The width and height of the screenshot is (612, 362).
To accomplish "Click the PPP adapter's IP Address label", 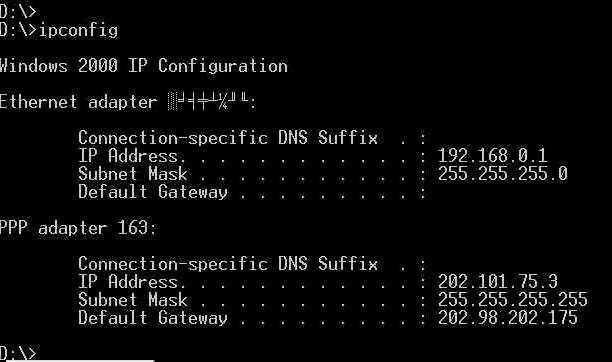I will [132, 282].
